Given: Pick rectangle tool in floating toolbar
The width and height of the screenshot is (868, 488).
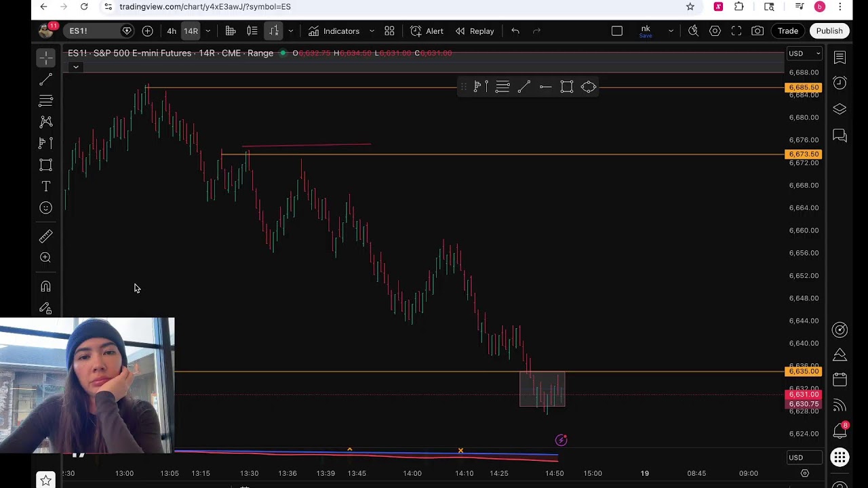Looking at the screenshot, I should [x=567, y=87].
